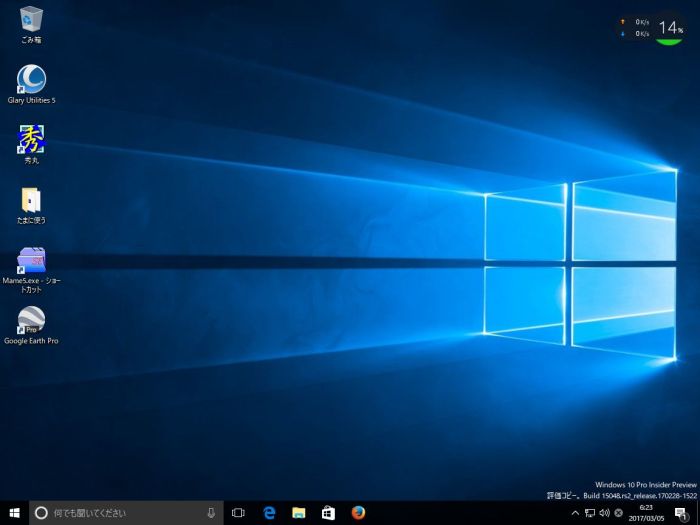Open the Task View button
Image resolution: width=700 pixels, height=525 pixels.
(238, 513)
